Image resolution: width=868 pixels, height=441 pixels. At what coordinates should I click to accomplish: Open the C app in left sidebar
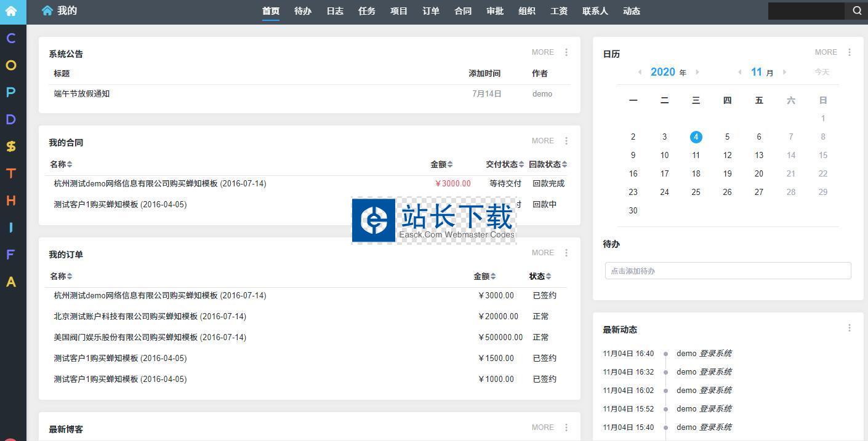pyautogui.click(x=11, y=38)
